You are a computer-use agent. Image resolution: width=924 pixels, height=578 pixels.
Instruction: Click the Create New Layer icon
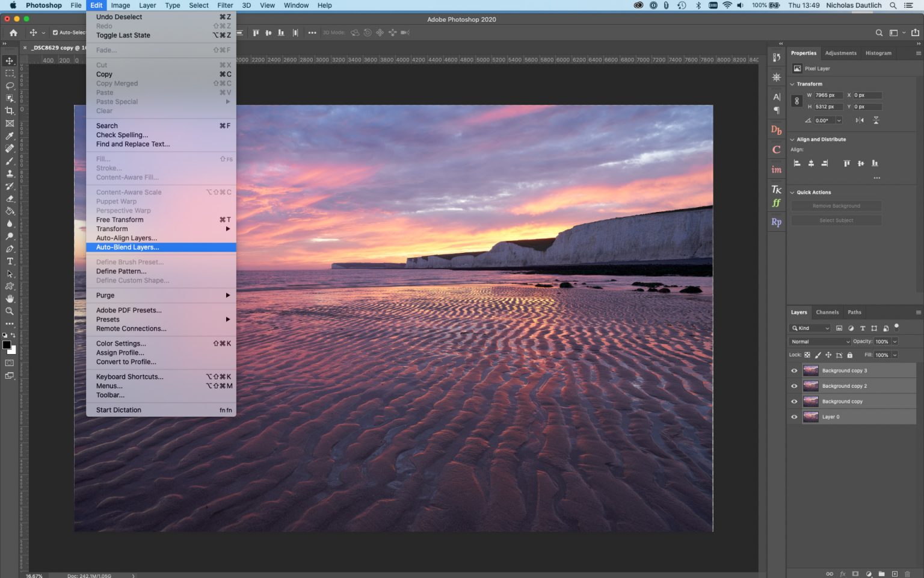coord(895,574)
